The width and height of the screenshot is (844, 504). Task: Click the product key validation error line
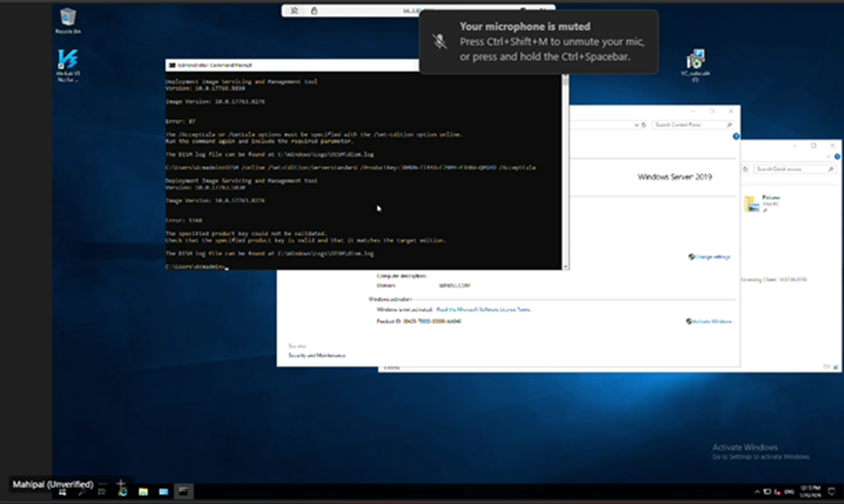(246, 233)
